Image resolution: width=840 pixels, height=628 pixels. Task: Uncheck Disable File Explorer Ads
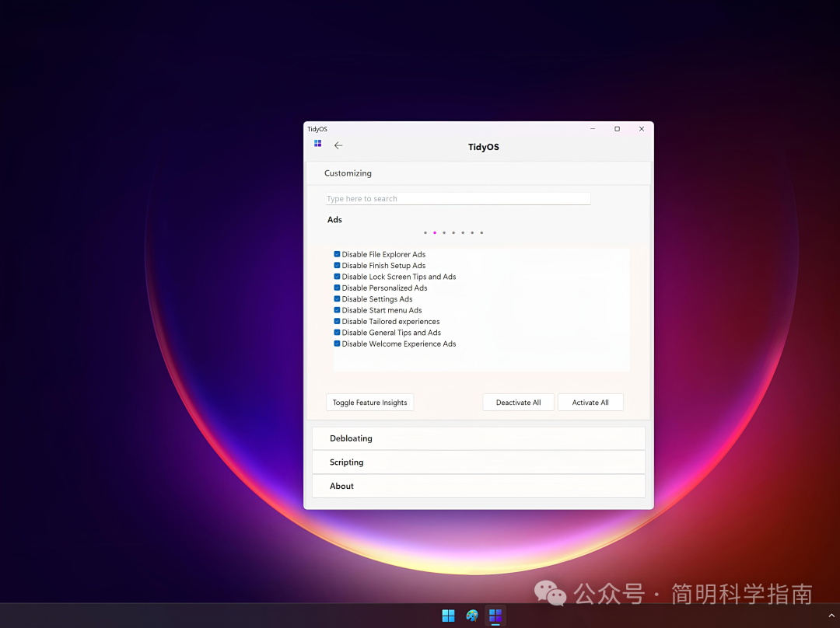pyautogui.click(x=338, y=254)
